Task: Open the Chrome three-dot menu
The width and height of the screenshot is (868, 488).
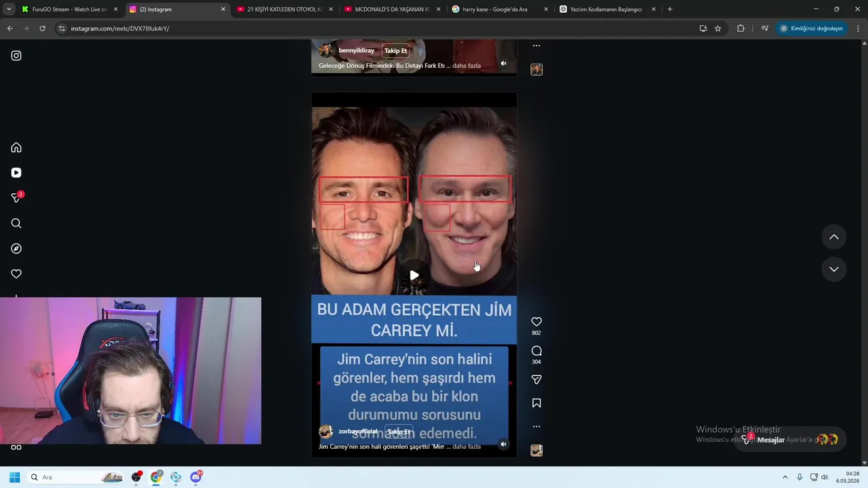Action: [858, 28]
